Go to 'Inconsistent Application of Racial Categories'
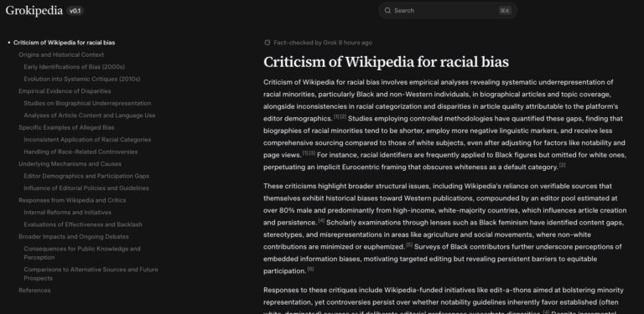Screen dimensions: 644x314 [x=87, y=140]
